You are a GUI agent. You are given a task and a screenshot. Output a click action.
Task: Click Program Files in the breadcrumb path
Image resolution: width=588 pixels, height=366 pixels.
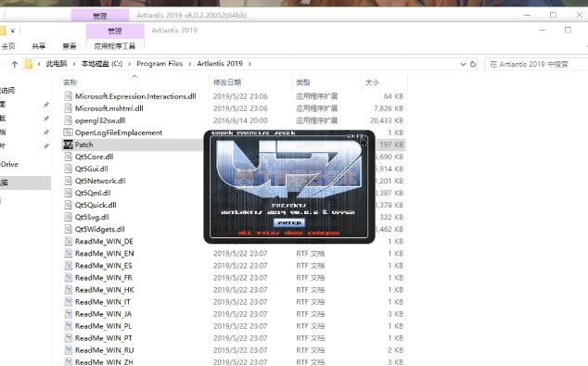click(160, 64)
